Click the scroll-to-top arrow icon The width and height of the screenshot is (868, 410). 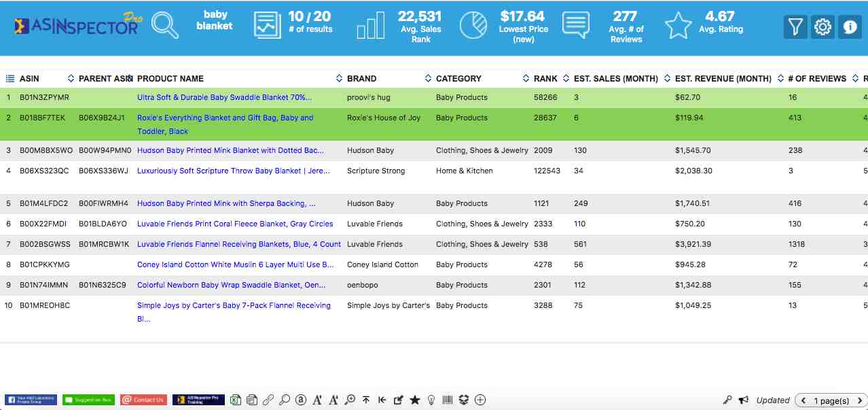click(x=366, y=400)
